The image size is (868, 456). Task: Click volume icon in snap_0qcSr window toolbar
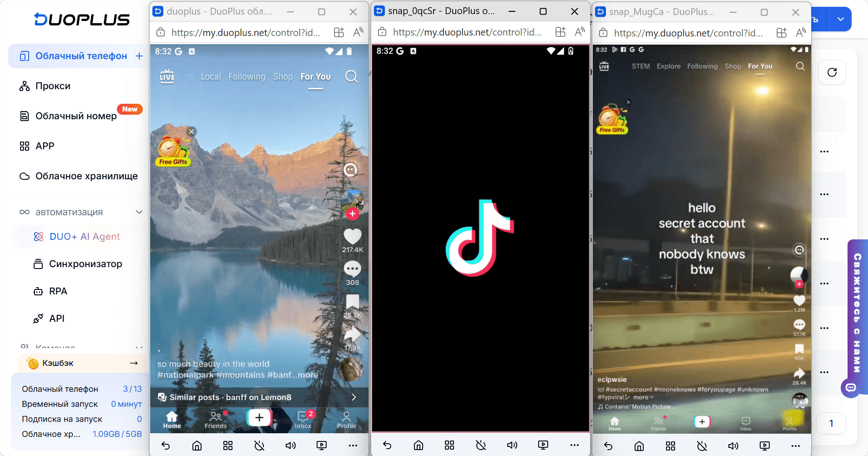(x=512, y=445)
